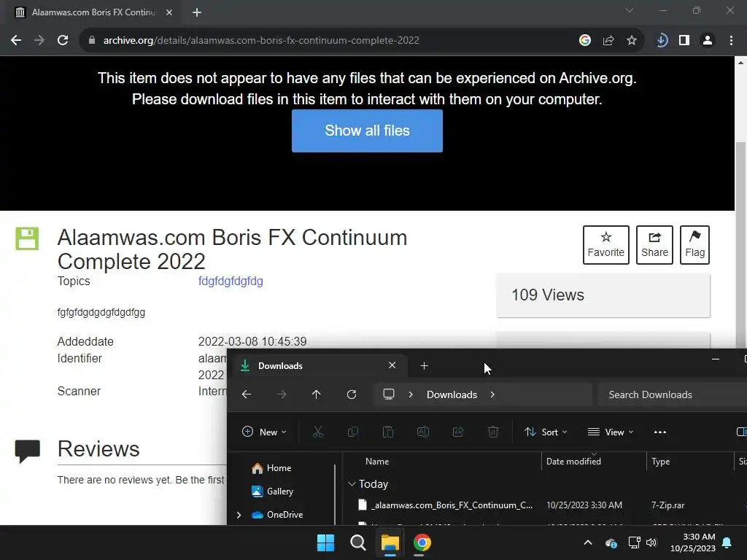Open the Sort dropdown menu
The height and width of the screenshot is (560, 747).
click(546, 432)
